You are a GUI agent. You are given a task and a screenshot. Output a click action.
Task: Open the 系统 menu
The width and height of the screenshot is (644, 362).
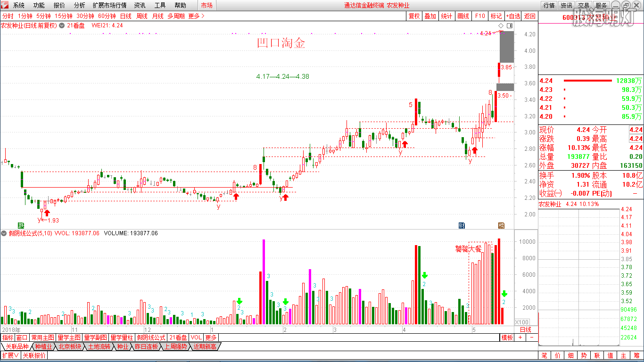[19, 5]
